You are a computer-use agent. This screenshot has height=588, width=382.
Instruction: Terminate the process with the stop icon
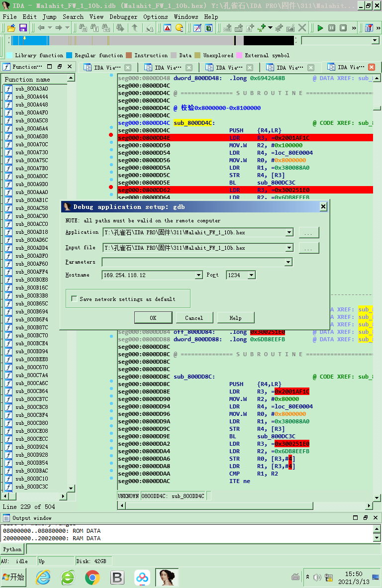[343, 28]
